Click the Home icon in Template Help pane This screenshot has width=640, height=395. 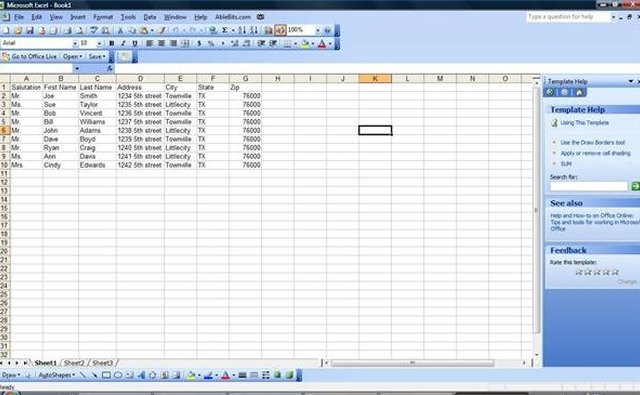(579, 92)
